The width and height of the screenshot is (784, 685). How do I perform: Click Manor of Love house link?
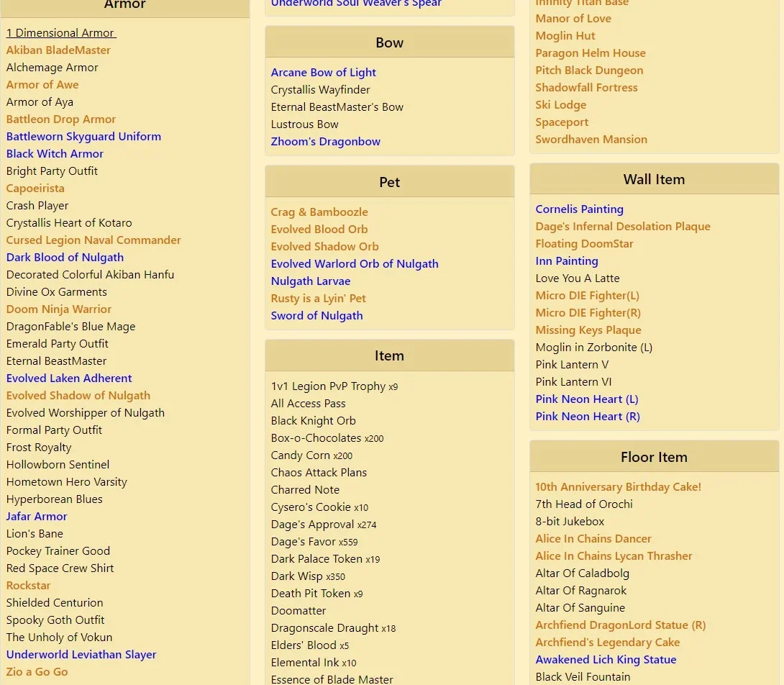pyautogui.click(x=573, y=19)
